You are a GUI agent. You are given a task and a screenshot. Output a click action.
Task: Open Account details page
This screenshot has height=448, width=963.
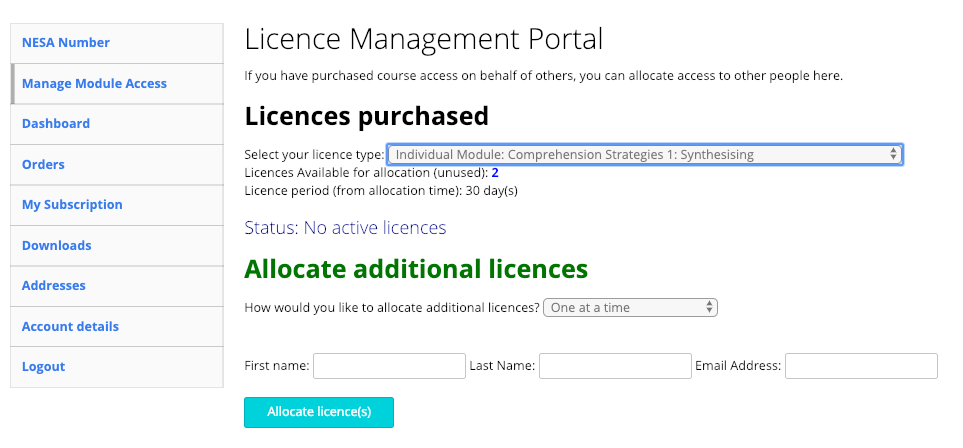point(70,327)
